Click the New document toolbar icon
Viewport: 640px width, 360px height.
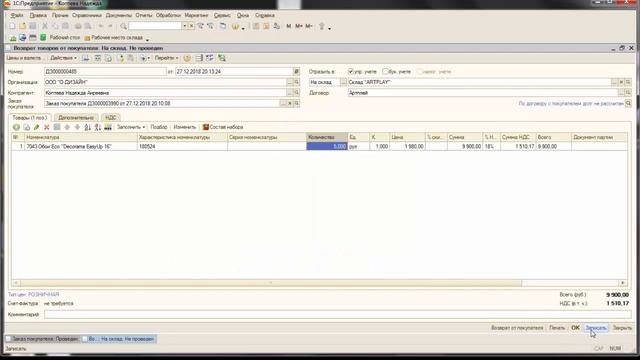coord(12,26)
